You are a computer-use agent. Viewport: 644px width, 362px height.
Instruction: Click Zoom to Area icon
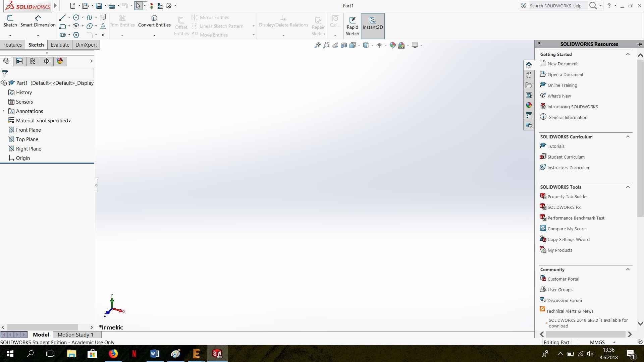click(326, 45)
